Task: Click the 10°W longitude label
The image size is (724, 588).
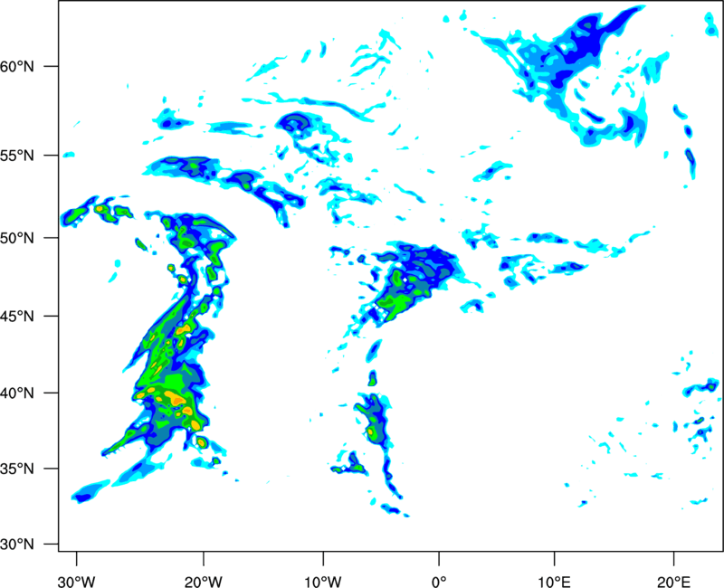Action: coord(323,582)
